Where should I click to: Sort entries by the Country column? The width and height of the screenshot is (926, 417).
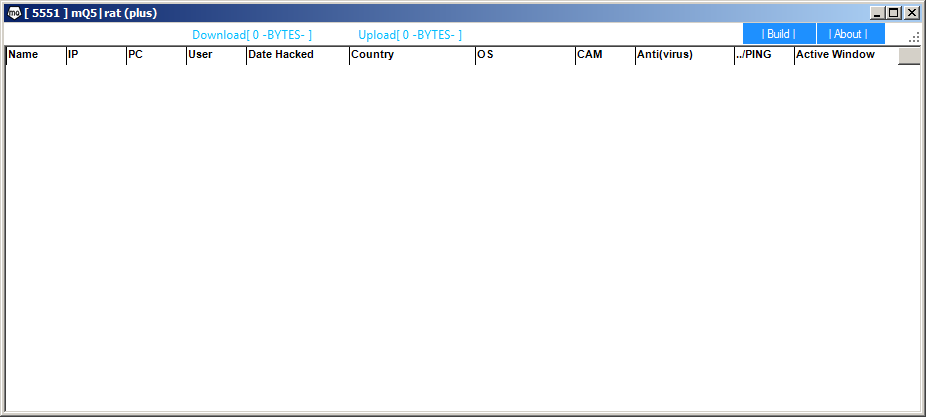point(411,55)
